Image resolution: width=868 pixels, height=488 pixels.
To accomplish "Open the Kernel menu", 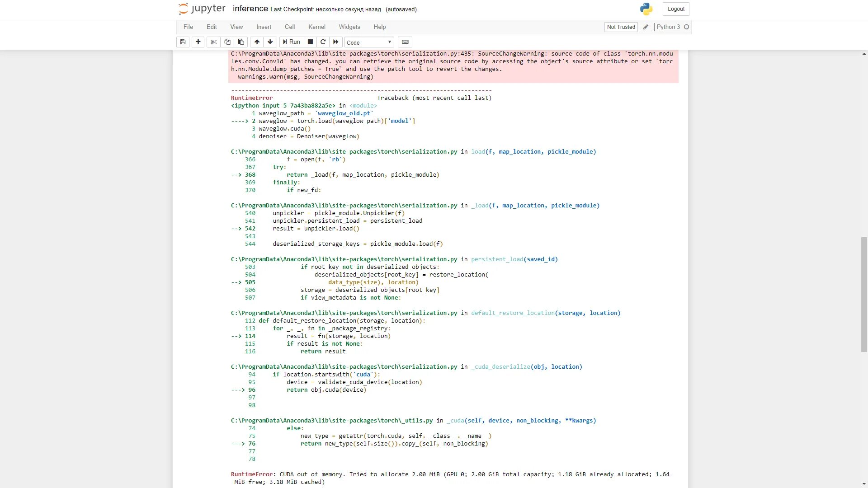I will [x=316, y=27].
